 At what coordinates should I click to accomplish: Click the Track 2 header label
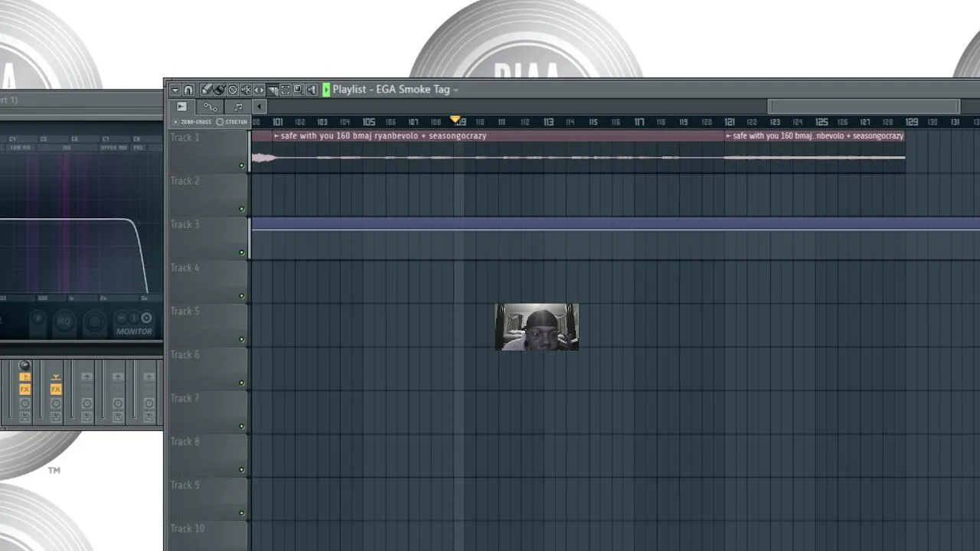click(x=185, y=181)
